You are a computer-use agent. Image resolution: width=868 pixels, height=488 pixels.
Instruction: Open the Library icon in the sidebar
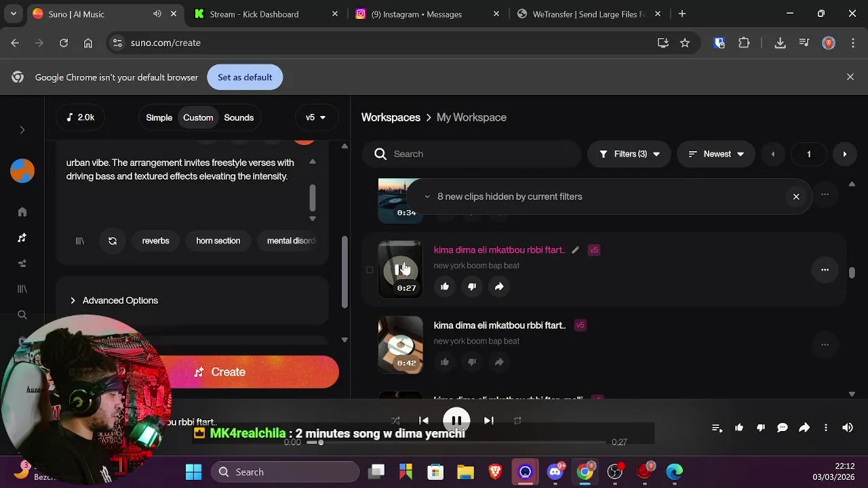click(22, 289)
